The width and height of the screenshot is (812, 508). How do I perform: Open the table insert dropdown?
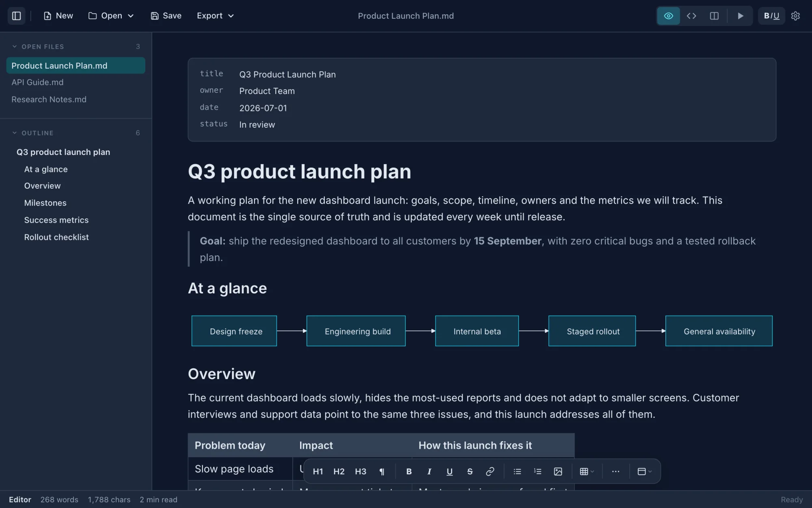(x=587, y=471)
